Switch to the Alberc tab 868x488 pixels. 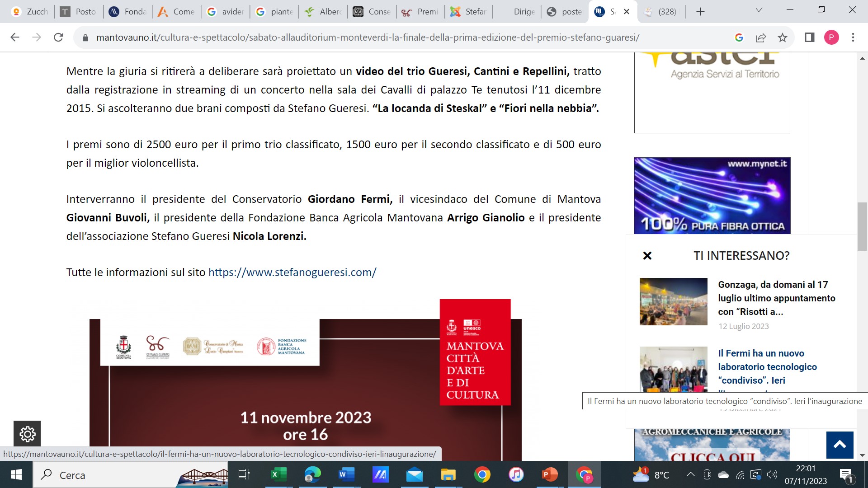point(323,12)
